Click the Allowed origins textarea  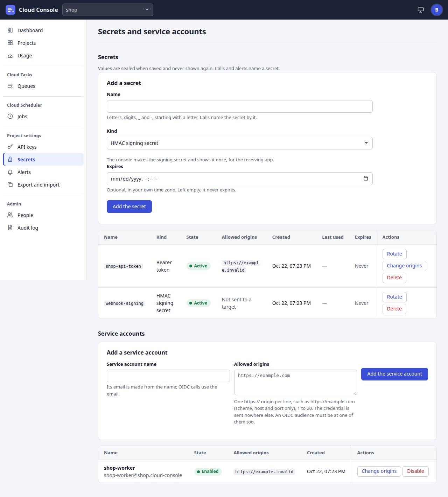coord(295,382)
